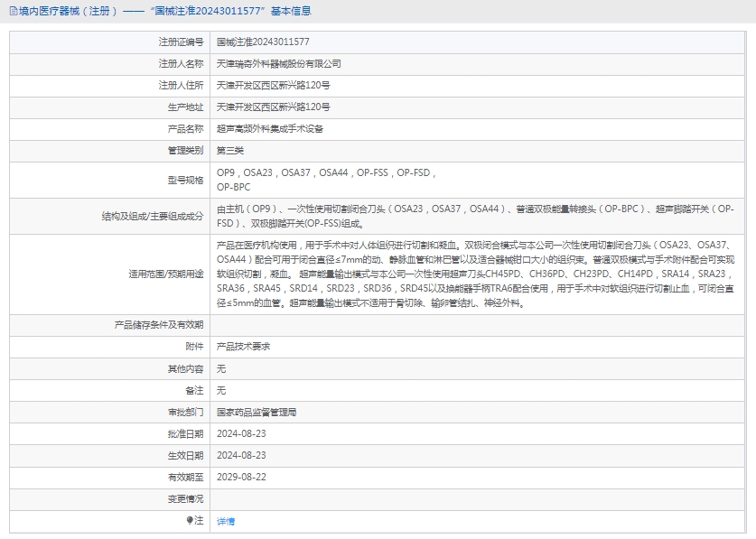This screenshot has width=756, height=539.
Task: Click the 批准日期 value 2024-08-23
Action: (x=241, y=433)
